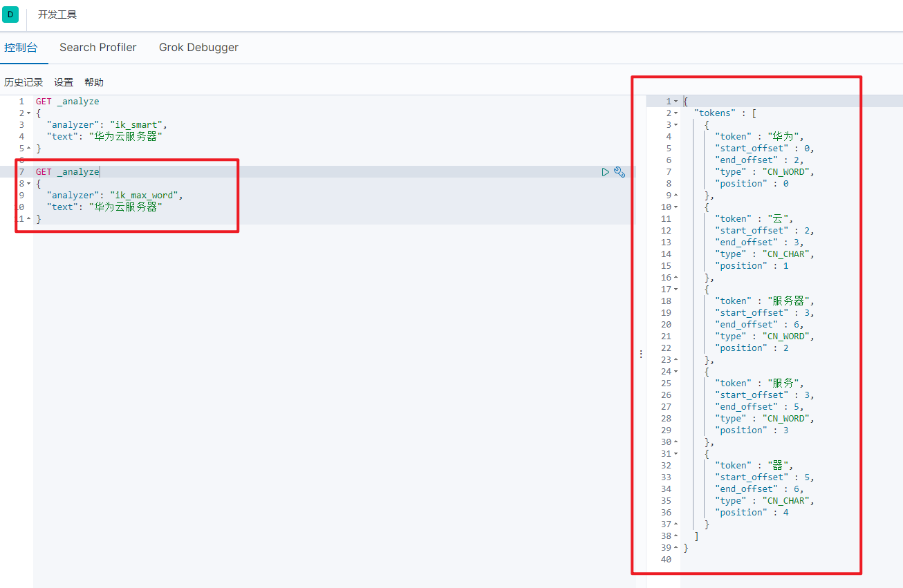The height and width of the screenshot is (588, 903).
Task: Run the selected request with the play icon
Action: tap(606, 172)
